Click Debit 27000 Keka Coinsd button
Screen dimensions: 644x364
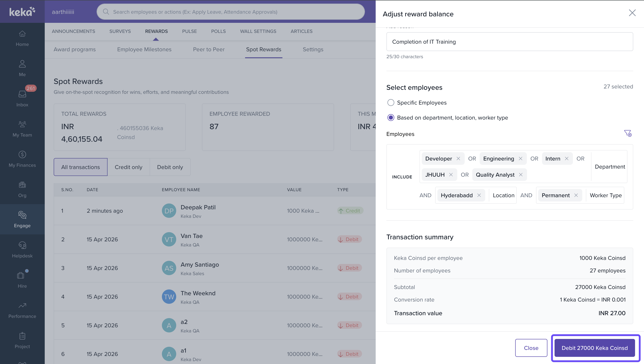(595, 348)
